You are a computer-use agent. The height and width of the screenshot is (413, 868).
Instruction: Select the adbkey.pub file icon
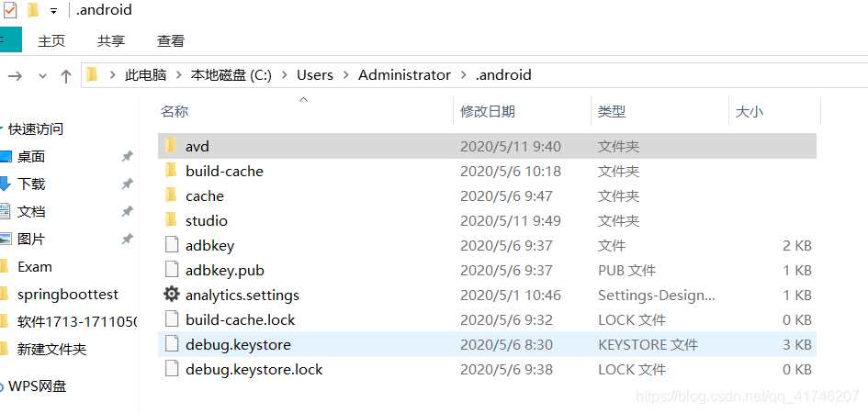click(171, 270)
